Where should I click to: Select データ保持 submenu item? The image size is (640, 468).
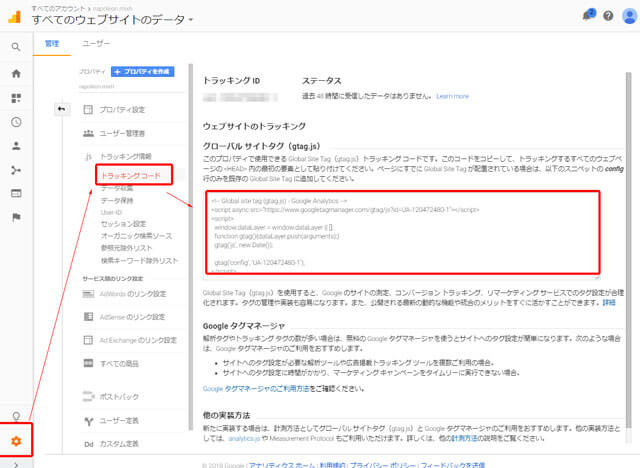tap(117, 200)
